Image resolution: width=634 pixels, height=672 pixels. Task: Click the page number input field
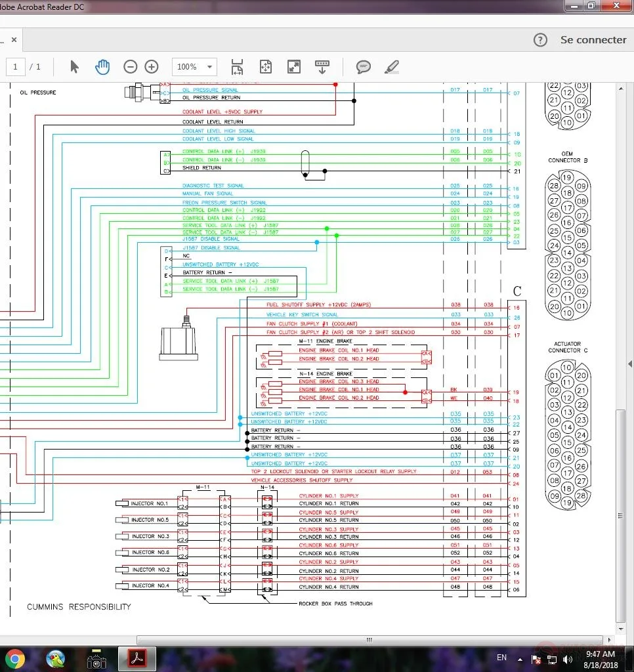(x=16, y=67)
